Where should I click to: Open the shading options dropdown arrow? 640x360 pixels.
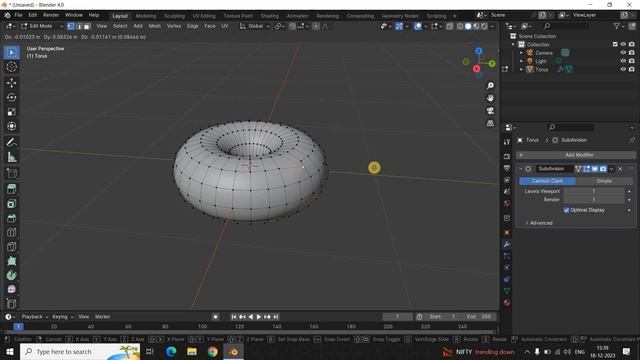point(492,26)
